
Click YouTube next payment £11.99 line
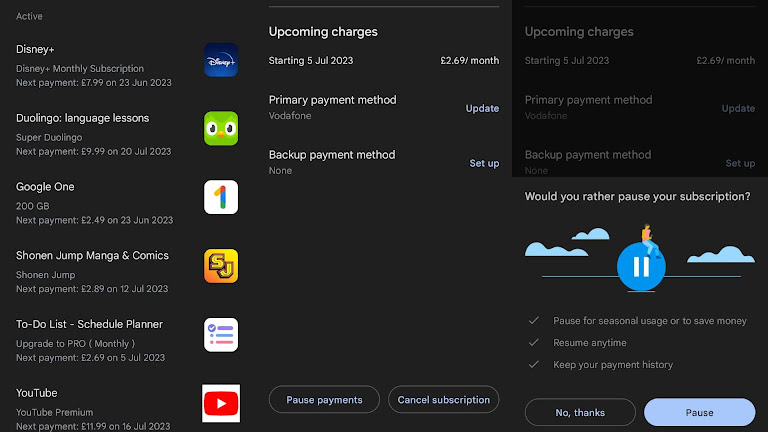(x=93, y=426)
